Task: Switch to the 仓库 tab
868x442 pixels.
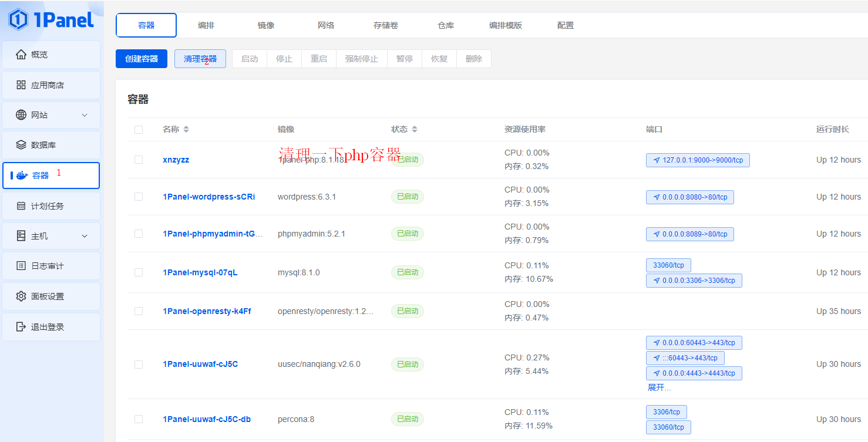Action: [446, 25]
